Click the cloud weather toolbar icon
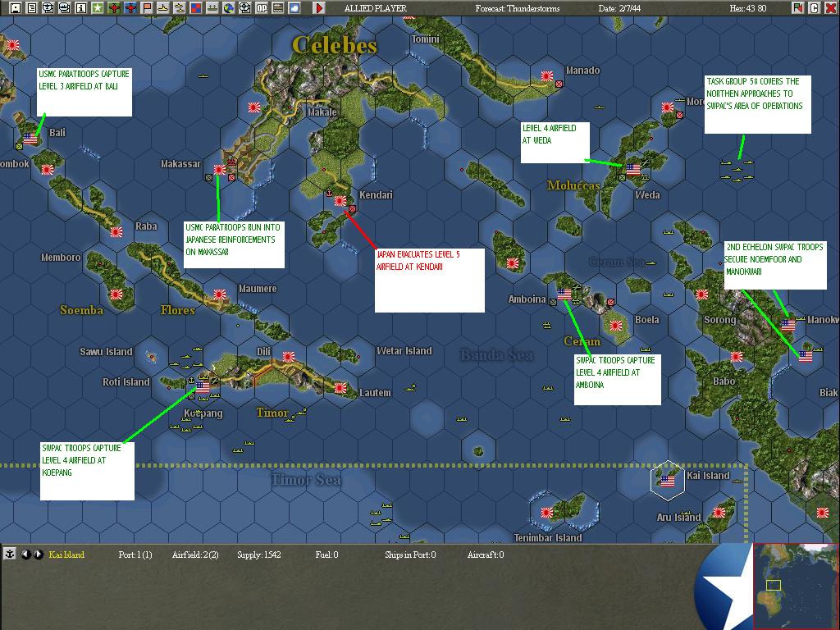This screenshot has width=840, height=630. [x=294, y=8]
